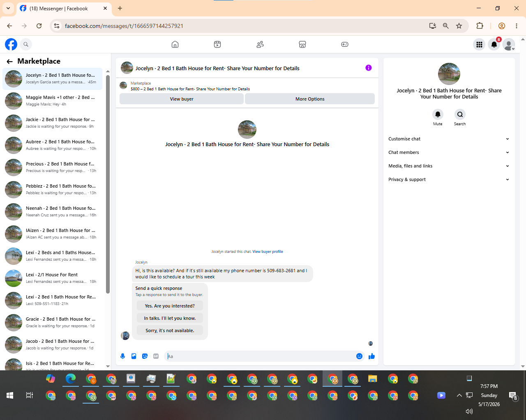
Task: Open the IAizen conversation
Action: pyautogui.click(x=53, y=234)
